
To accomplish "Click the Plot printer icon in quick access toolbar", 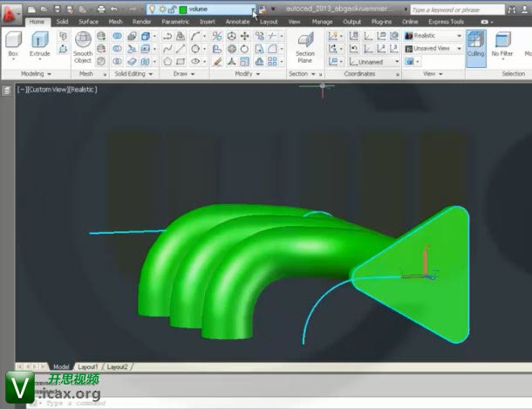I will click(x=101, y=9).
